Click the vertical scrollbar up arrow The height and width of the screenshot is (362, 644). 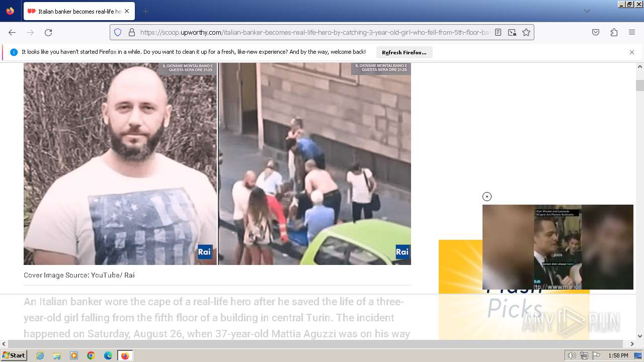(640, 66)
